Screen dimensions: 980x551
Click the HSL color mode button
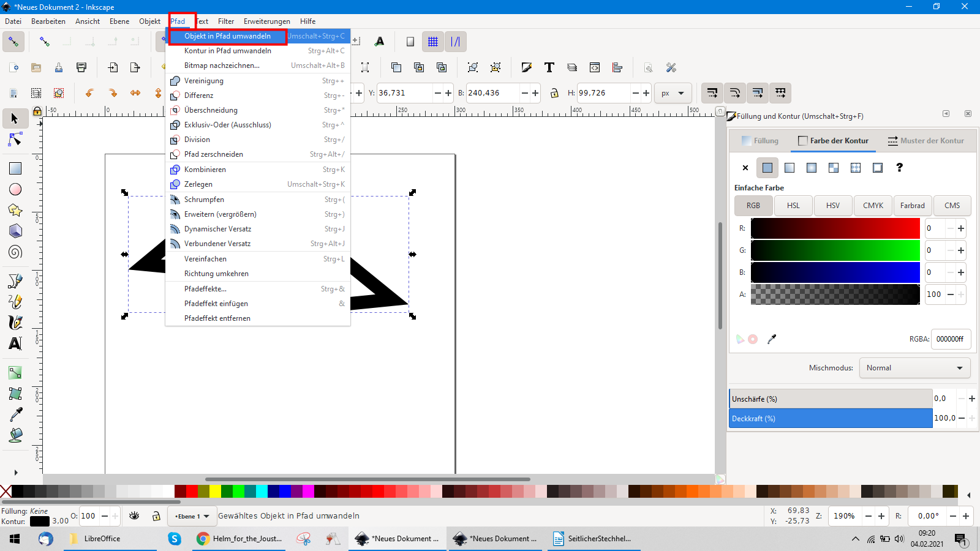pyautogui.click(x=793, y=206)
